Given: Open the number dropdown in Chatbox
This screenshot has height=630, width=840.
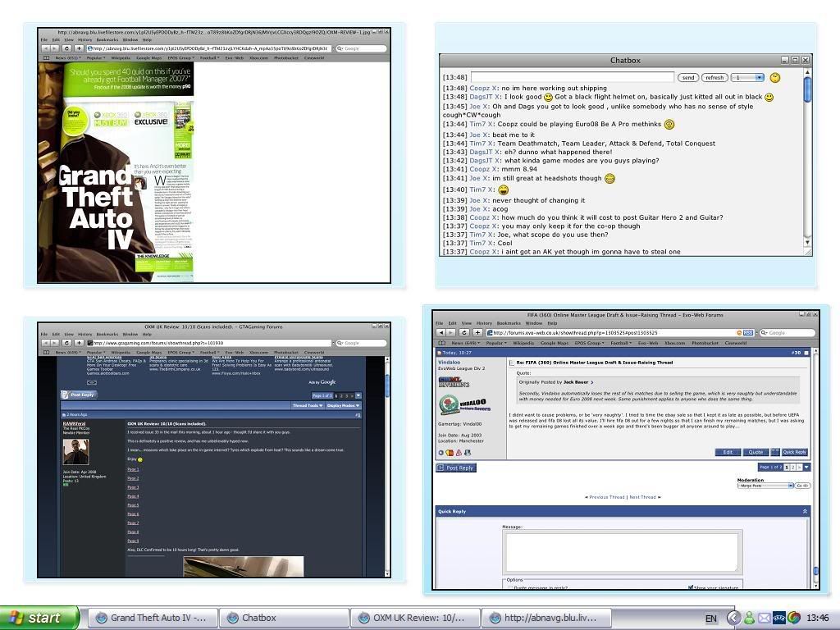Looking at the screenshot, I should click(747, 78).
